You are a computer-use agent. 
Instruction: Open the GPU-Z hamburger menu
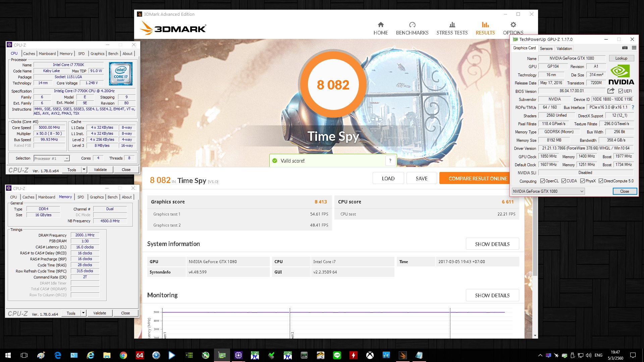point(634,48)
